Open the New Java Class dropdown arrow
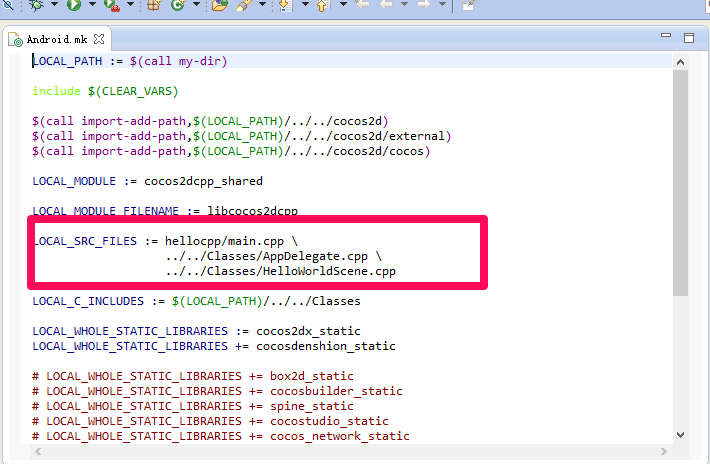710x464 pixels. tap(197, 5)
